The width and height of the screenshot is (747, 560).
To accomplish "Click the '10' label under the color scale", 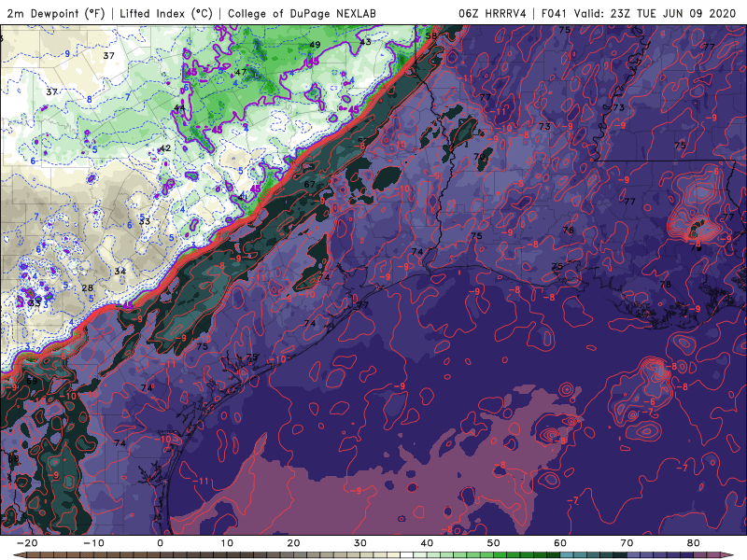I will tap(227, 543).
